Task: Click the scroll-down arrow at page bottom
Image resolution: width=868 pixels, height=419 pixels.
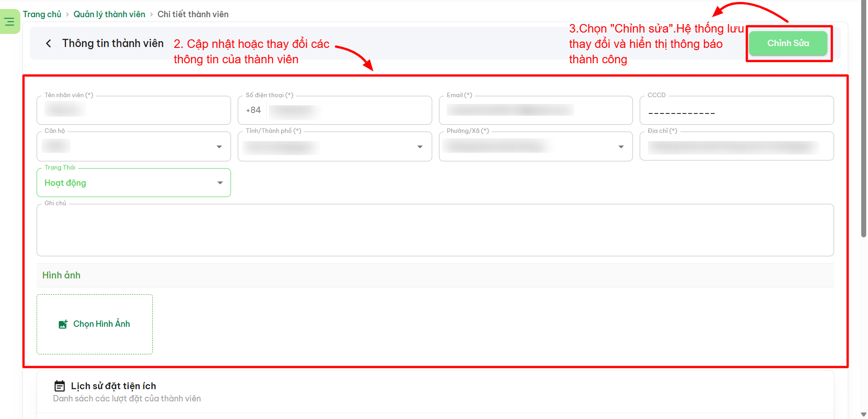Action: pyautogui.click(x=863, y=414)
